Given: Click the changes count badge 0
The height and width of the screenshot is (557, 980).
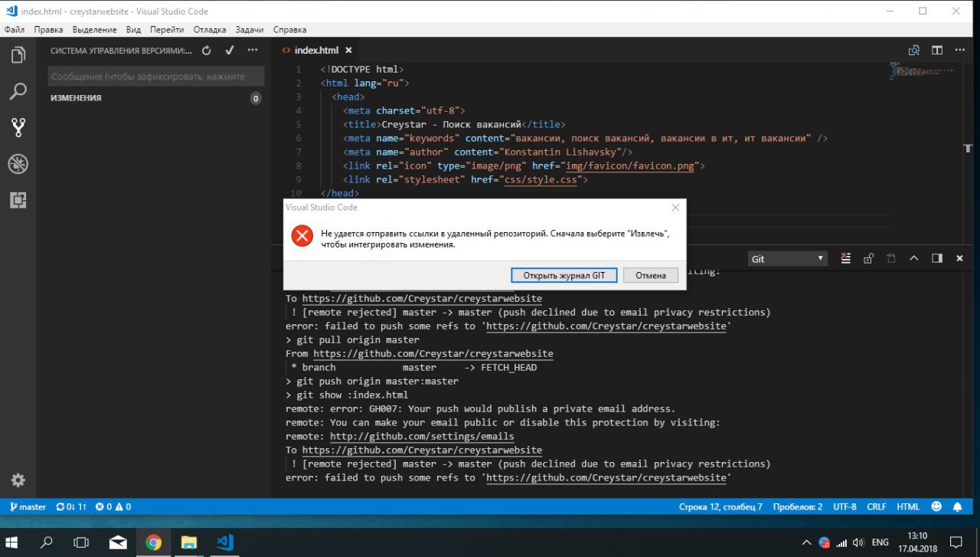Looking at the screenshot, I should [x=256, y=98].
